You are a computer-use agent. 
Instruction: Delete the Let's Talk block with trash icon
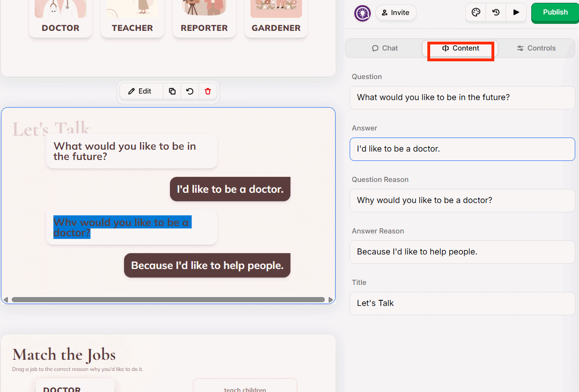pyautogui.click(x=207, y=91)
